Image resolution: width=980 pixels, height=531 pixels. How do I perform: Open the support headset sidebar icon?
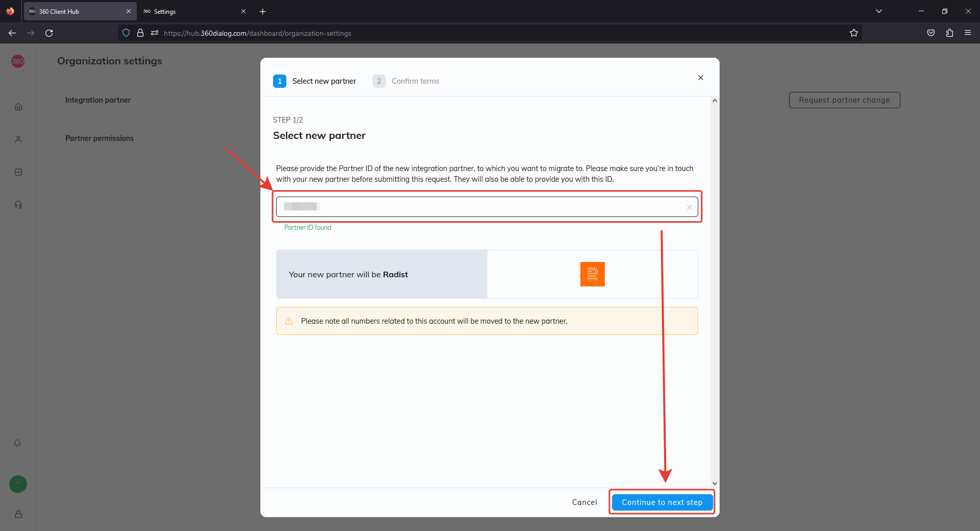(18, 205)
